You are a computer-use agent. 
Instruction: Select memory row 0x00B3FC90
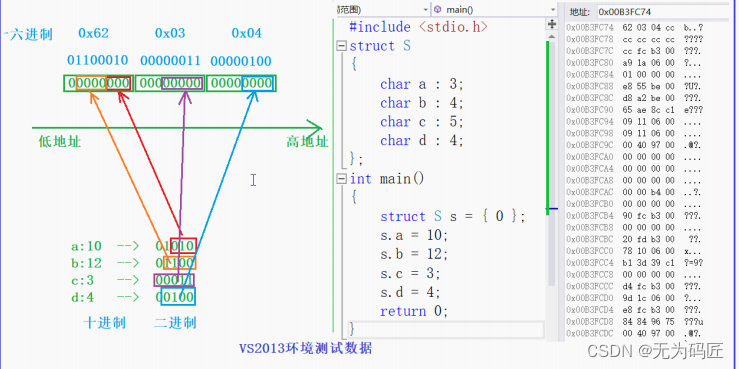(635, 110)
